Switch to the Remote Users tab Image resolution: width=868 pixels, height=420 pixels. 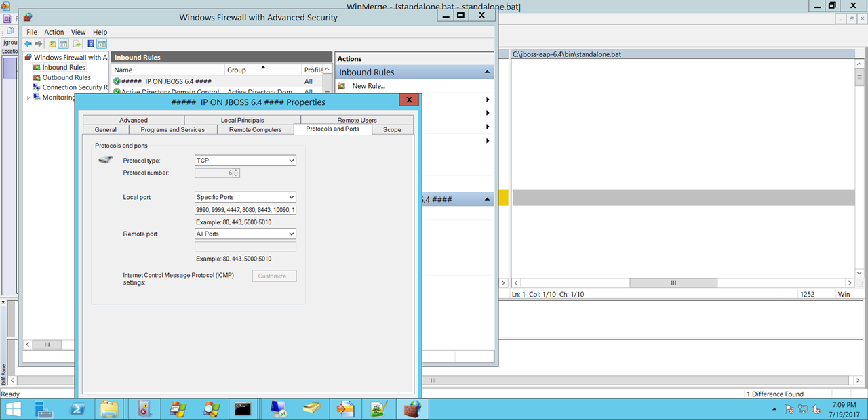[x=357, y=120]
